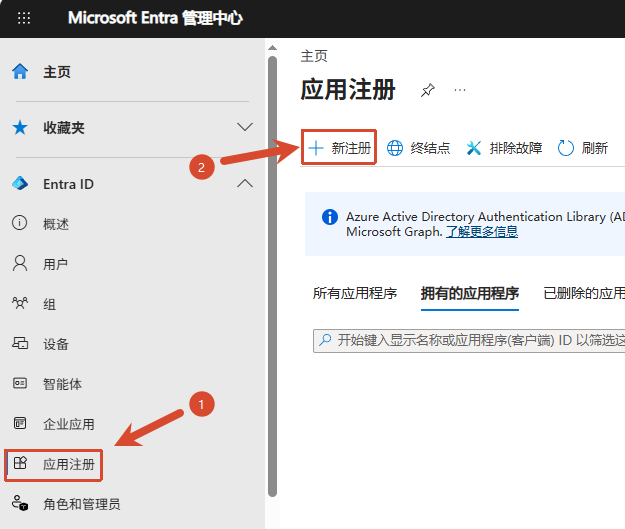625x529 pixels.
Task: Click the sidebar vertical scrollbar thumb
Action: point(272,276)
